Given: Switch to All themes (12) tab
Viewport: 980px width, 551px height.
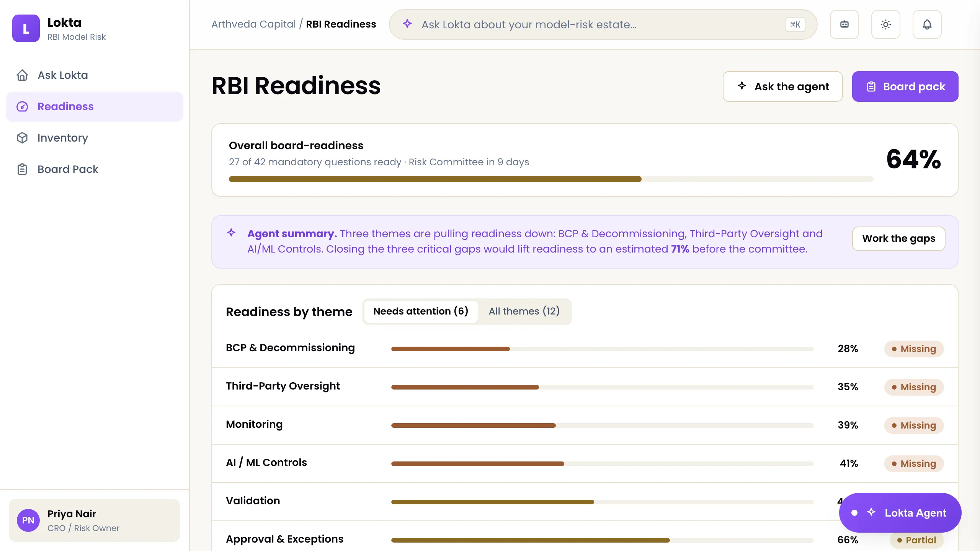Looking at the screenshot, I should [524, 311].
